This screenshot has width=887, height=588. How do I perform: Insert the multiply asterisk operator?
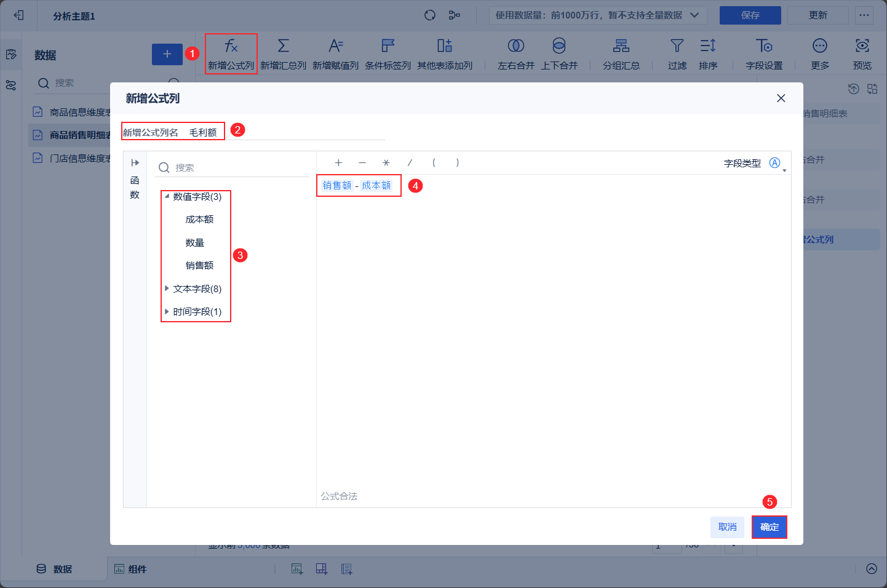coord(386,163)
